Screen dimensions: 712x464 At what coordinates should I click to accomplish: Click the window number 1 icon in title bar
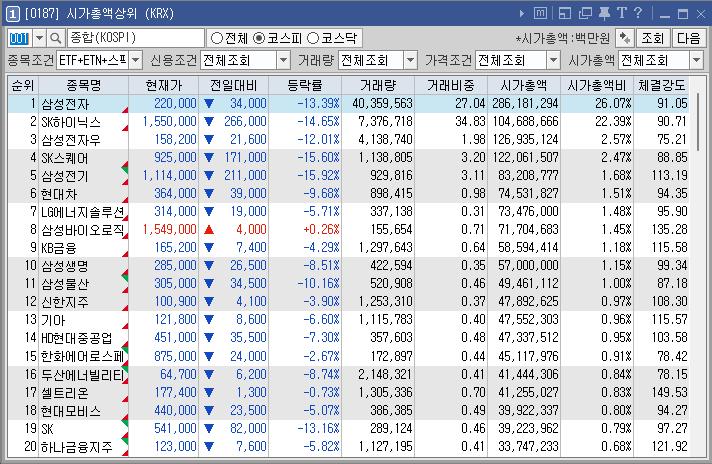point(13,14)
